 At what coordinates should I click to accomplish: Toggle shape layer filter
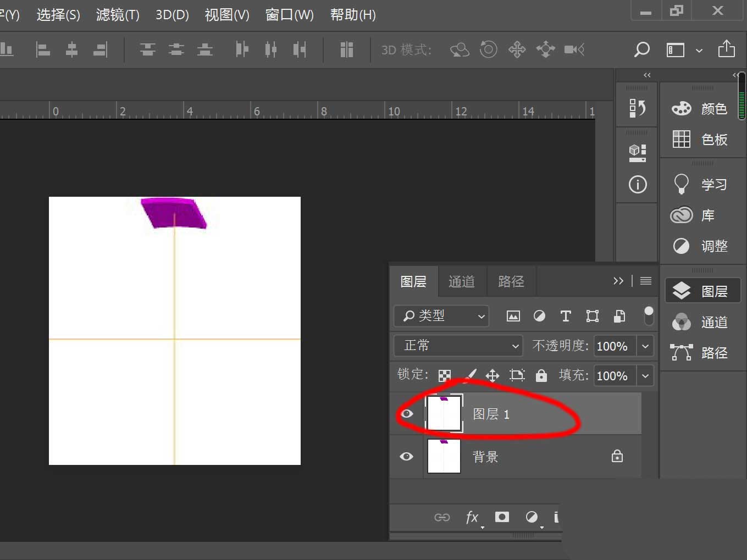click(x=593, y=316)
